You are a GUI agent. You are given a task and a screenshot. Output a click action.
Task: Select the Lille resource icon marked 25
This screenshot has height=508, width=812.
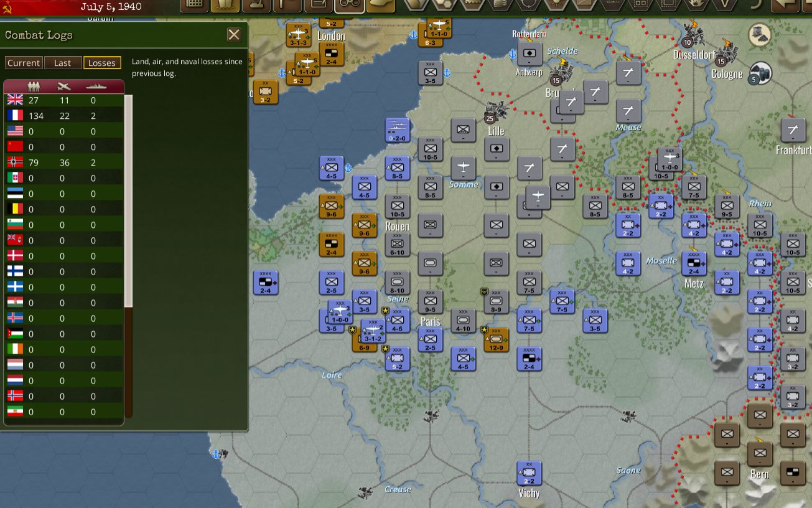[x=496, y=113]
